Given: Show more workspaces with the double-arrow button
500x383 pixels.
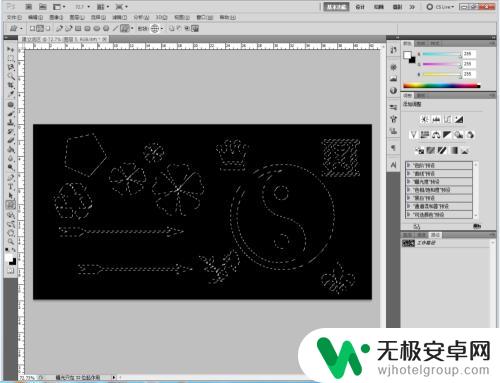Looking at the screenshot, I should [412, 7].
